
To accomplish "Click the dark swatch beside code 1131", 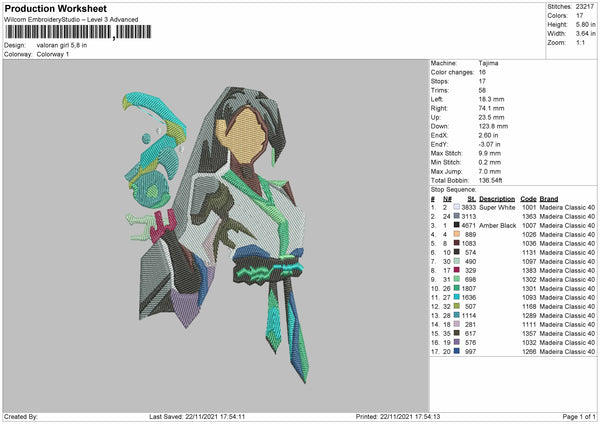I will 457,252.
